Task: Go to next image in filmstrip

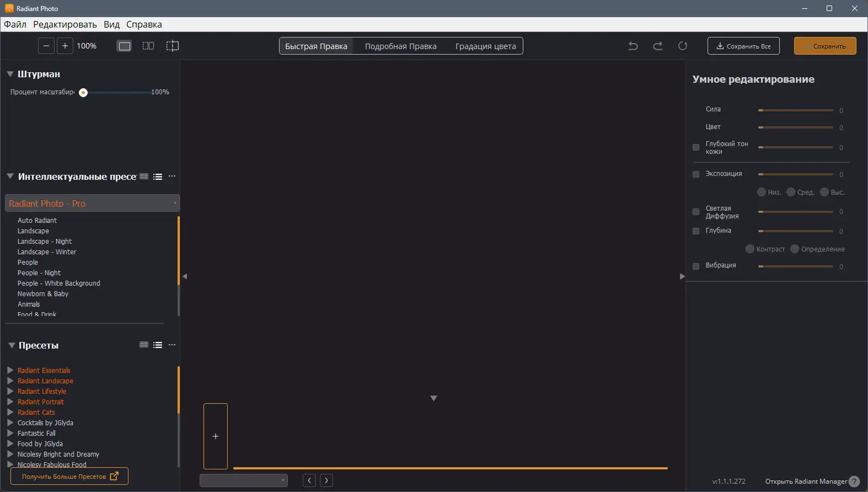Action: [x=326, y=480]
